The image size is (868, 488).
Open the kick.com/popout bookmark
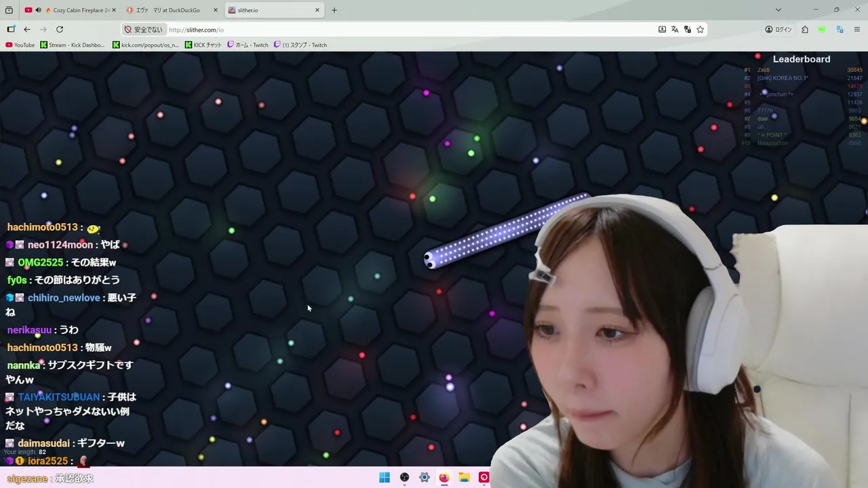pos(146,45)
